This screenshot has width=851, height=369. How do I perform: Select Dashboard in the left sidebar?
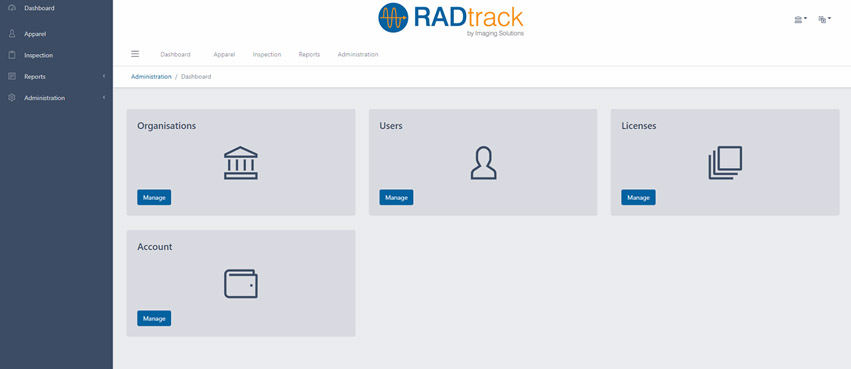(x=39, y=8)
